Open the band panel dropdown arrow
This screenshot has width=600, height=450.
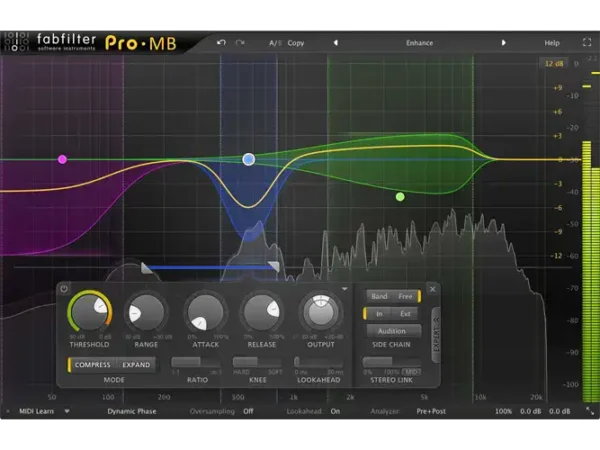[x=344, y=289]
